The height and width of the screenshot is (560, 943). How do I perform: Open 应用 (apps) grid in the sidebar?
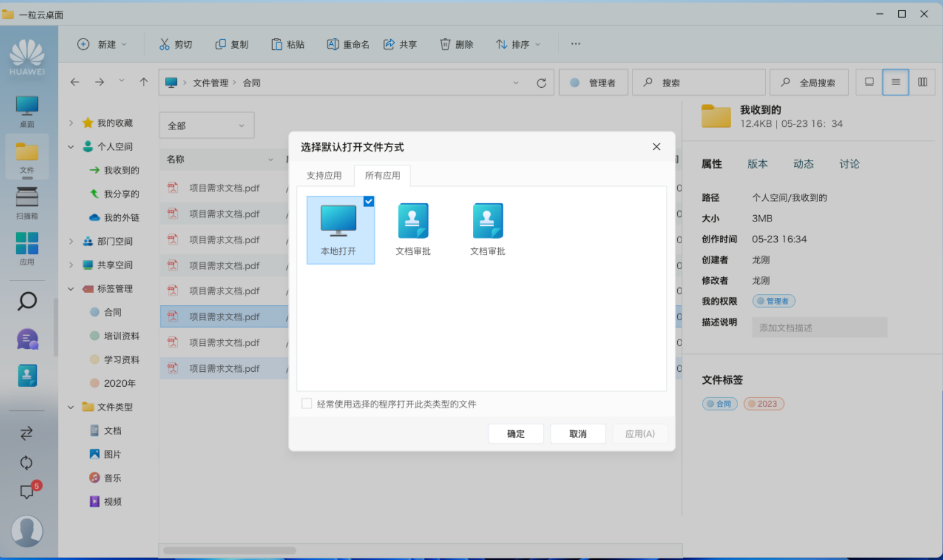27,248
